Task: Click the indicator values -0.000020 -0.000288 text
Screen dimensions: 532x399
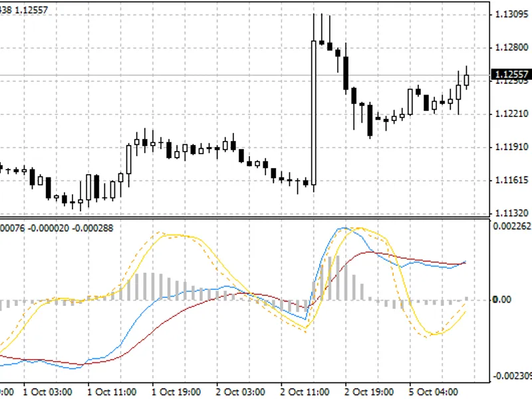Action: (70, 228)
